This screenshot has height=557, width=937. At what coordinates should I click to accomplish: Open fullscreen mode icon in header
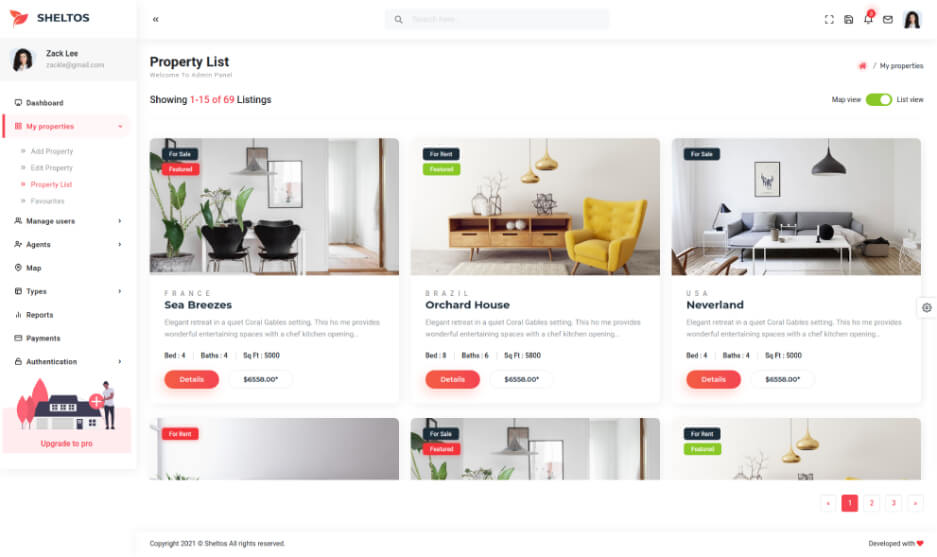[829, 20]
